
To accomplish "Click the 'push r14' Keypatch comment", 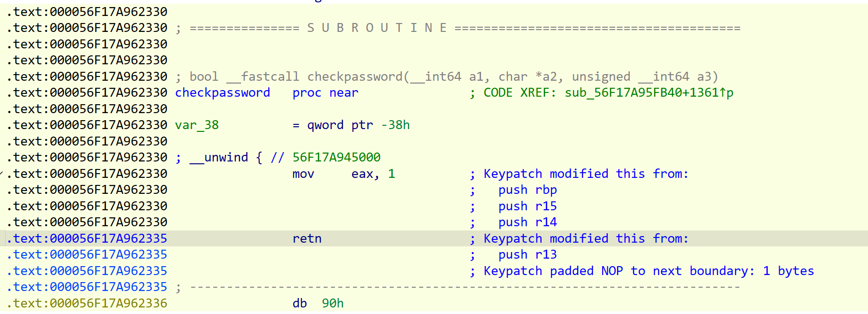I will pos(527,222).
